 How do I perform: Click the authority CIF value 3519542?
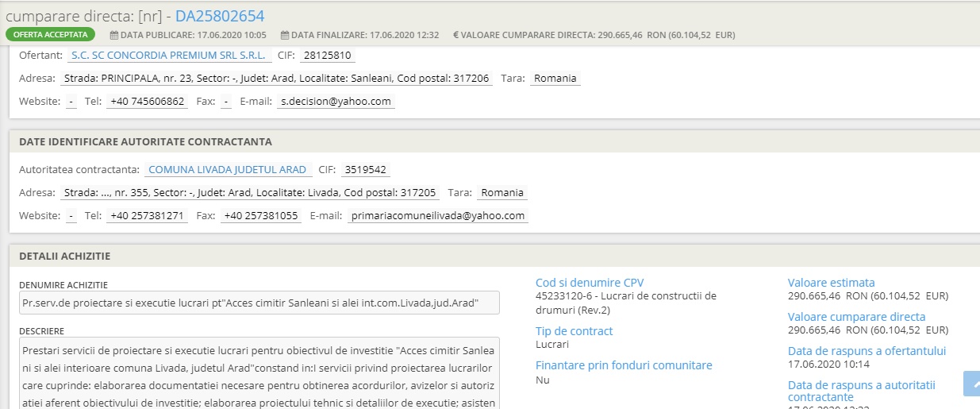pos(366,170)
